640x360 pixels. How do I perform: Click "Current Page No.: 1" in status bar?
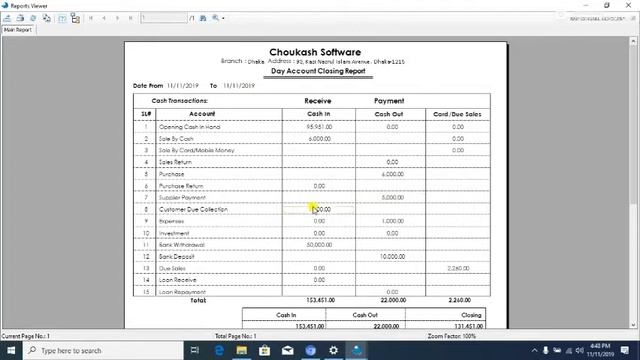point(25,336)
